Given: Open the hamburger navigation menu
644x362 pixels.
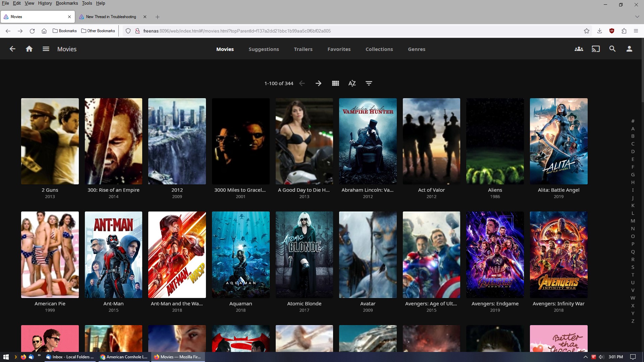Looking at the screenshot, I should (46, 49).
